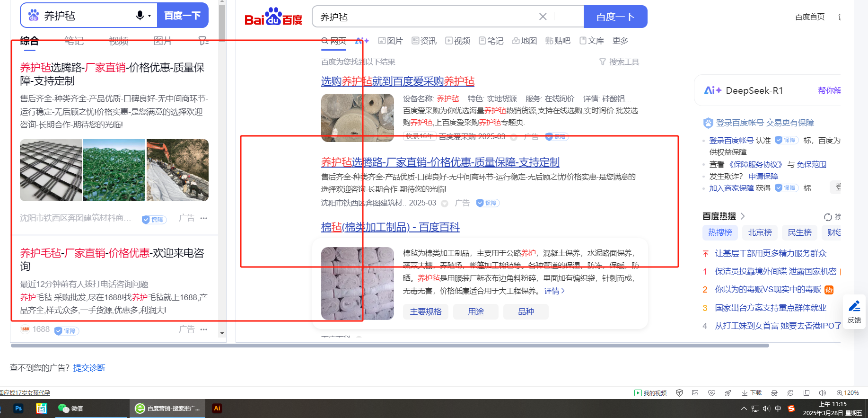Switch to 文库 tab
This screenshot has width=868, height=418.
click(x=592, y=41)
